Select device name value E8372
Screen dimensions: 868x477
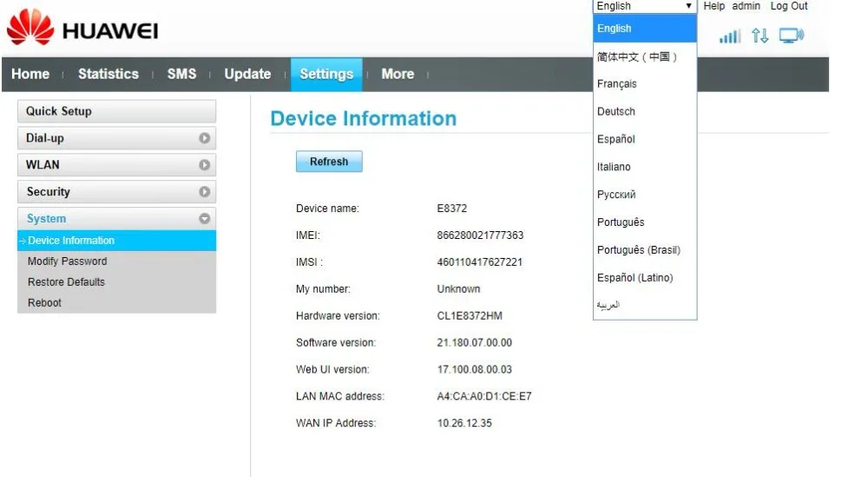(451, 209)
